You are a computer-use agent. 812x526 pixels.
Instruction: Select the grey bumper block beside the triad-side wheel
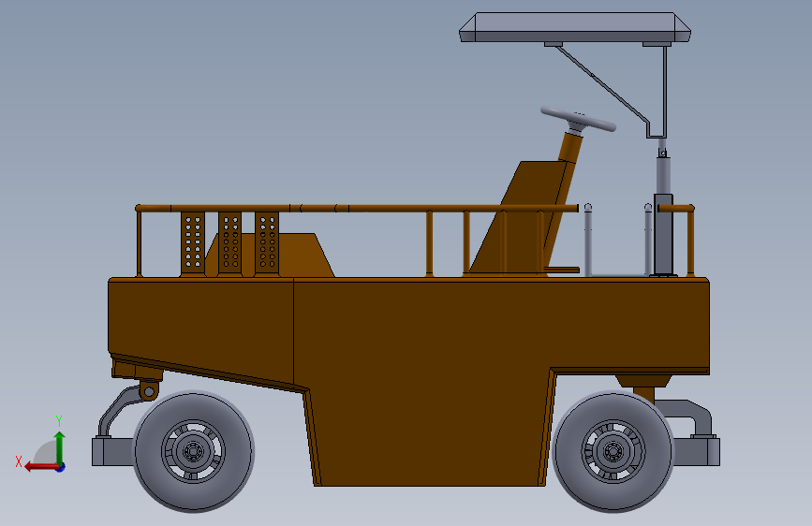click(112, 451)
